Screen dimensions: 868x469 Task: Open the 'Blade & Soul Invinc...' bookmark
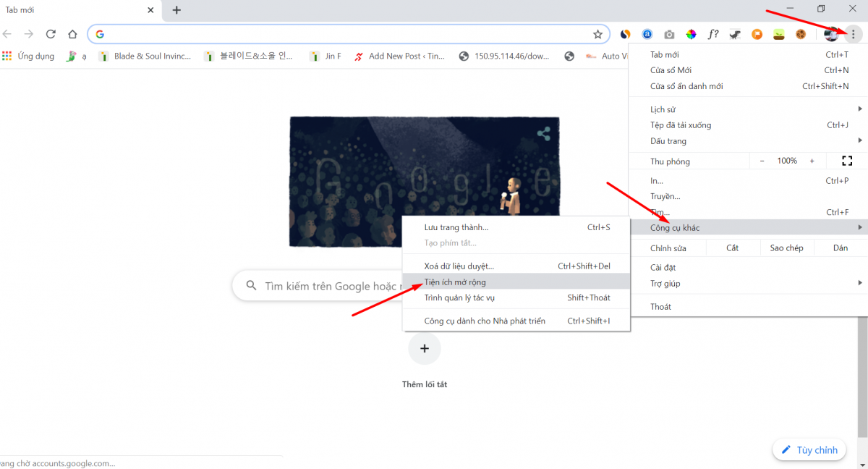tap(145, 56)
